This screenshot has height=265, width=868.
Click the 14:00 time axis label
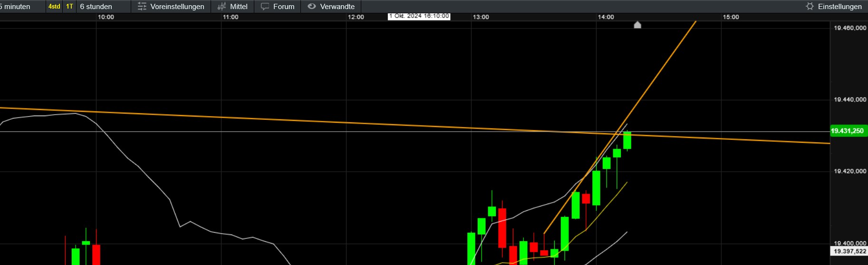coord(606,17)
